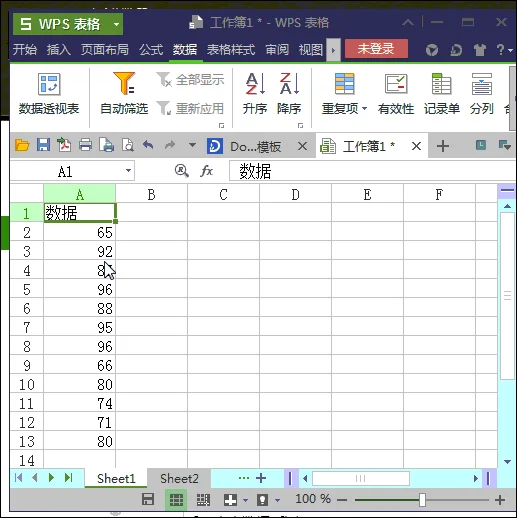
Task: Click the zoom slider handle
Action: (x=422, y=500)
